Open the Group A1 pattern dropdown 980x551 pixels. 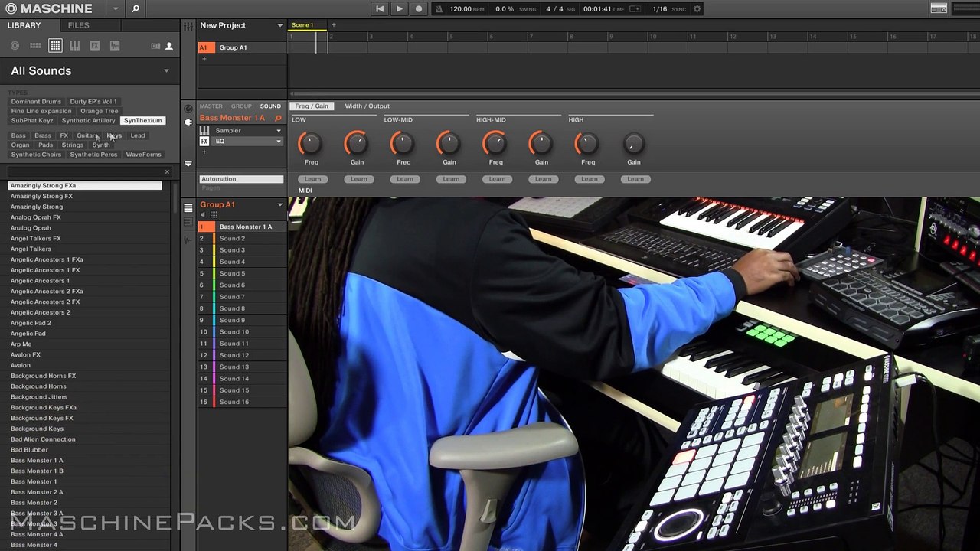[279, 205]
